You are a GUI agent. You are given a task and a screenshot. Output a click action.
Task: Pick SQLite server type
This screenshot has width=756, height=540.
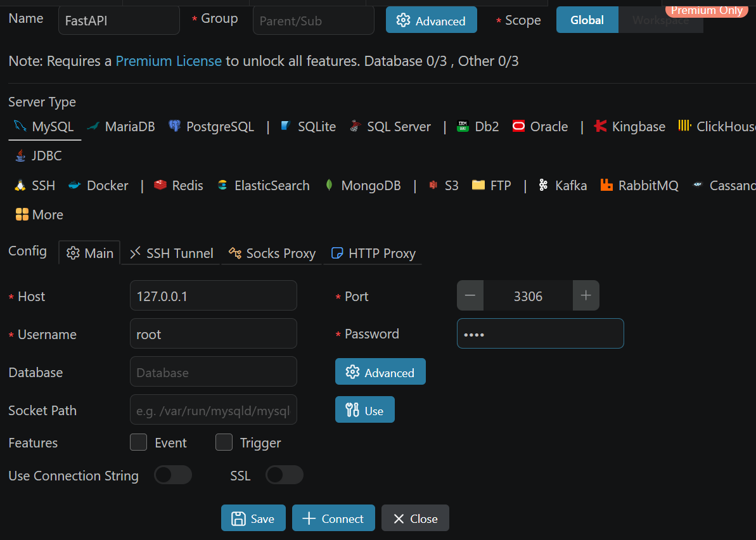[308, 127]
